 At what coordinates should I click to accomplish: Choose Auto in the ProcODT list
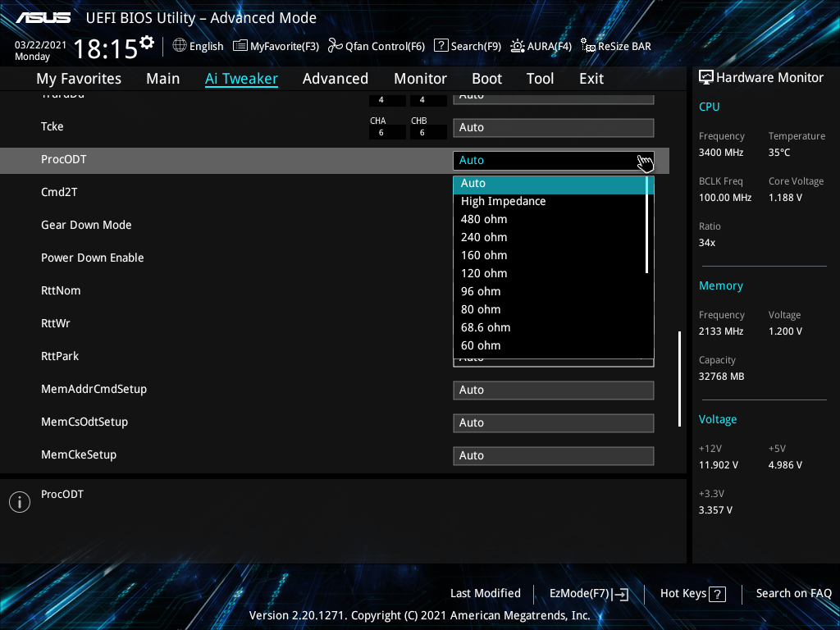pos(550,183)
